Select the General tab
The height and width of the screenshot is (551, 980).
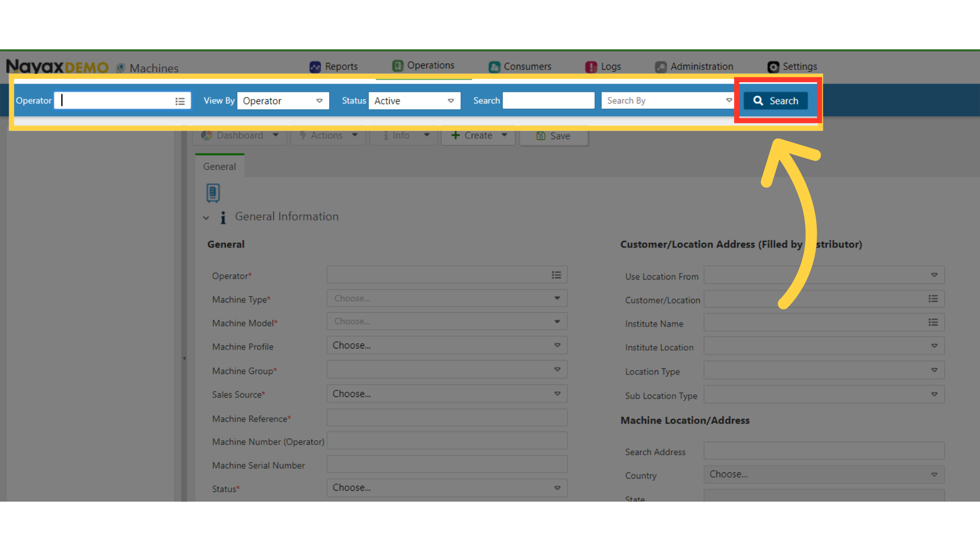(x=219, y=166)
